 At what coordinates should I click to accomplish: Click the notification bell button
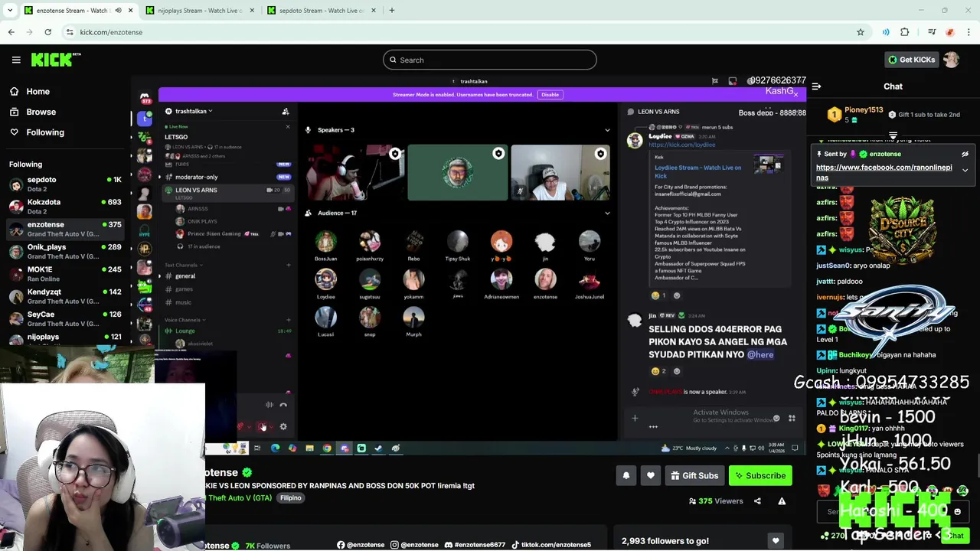[626, 476]
